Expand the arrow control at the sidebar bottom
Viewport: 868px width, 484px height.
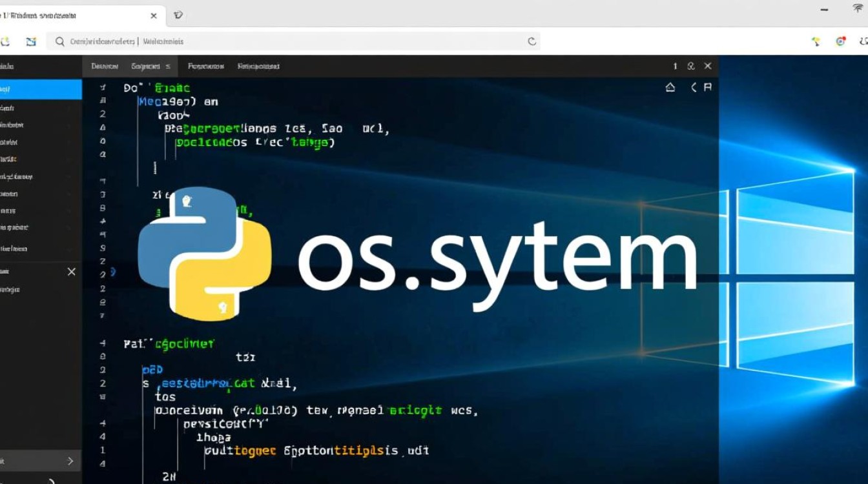pyautogui.click(x=71, y=461)
